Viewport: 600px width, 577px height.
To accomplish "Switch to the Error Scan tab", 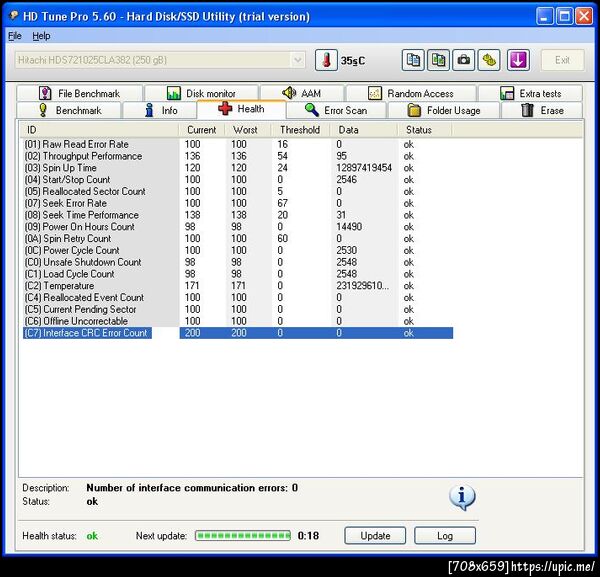I will (x=336, y=110).
